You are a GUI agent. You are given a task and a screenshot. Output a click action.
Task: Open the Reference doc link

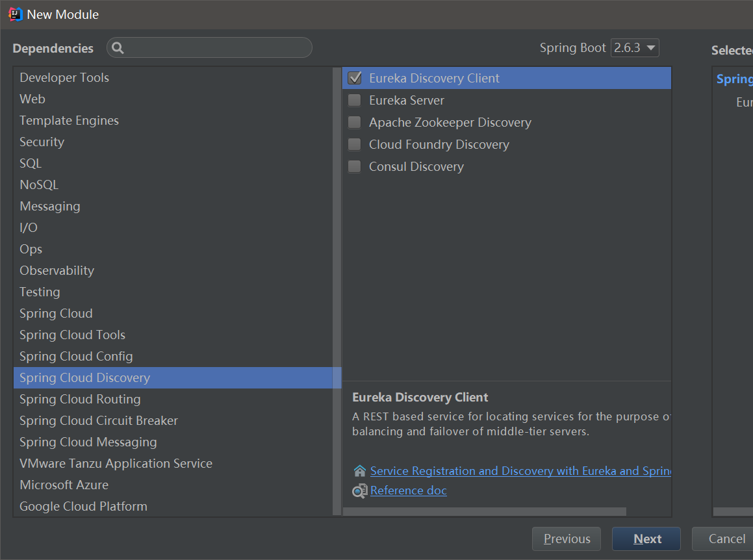tap(409, 491)
